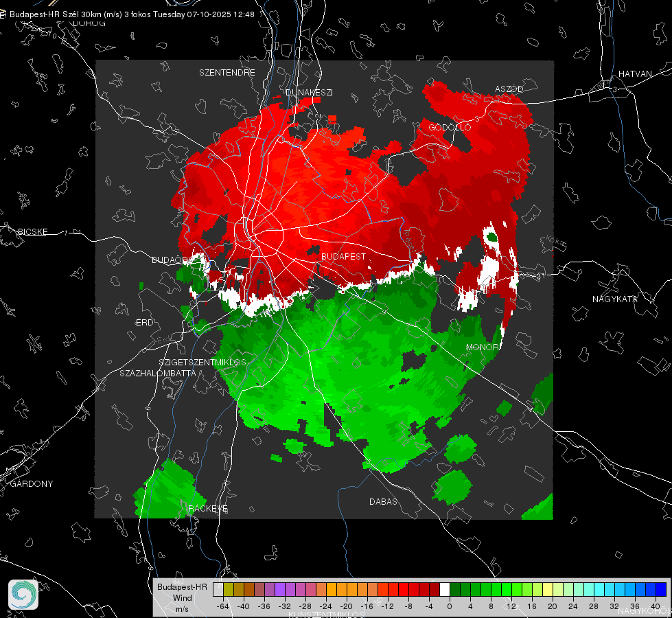Click the HATVAN town label
The image size is (672, 618).
pyautogui.click(x=635, y=73)
